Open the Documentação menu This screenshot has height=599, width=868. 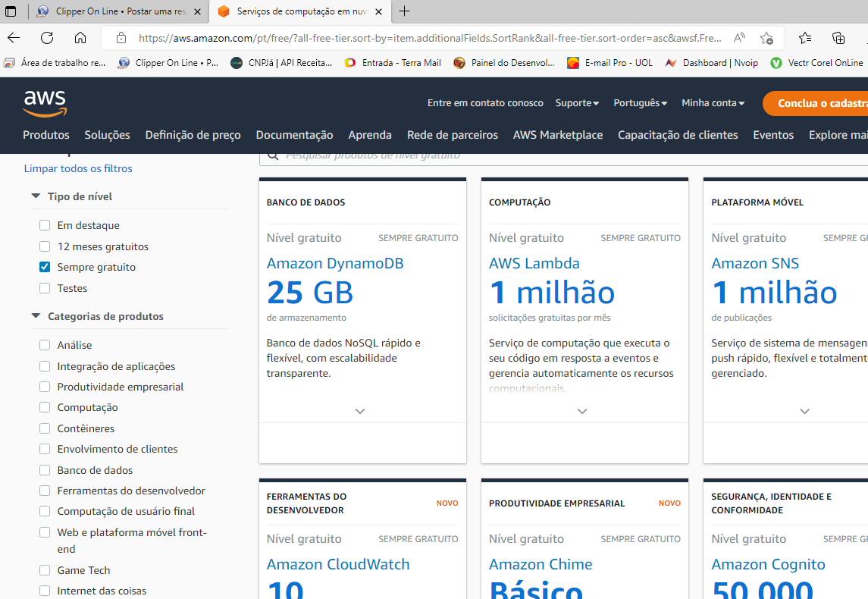tap(294, 135)
